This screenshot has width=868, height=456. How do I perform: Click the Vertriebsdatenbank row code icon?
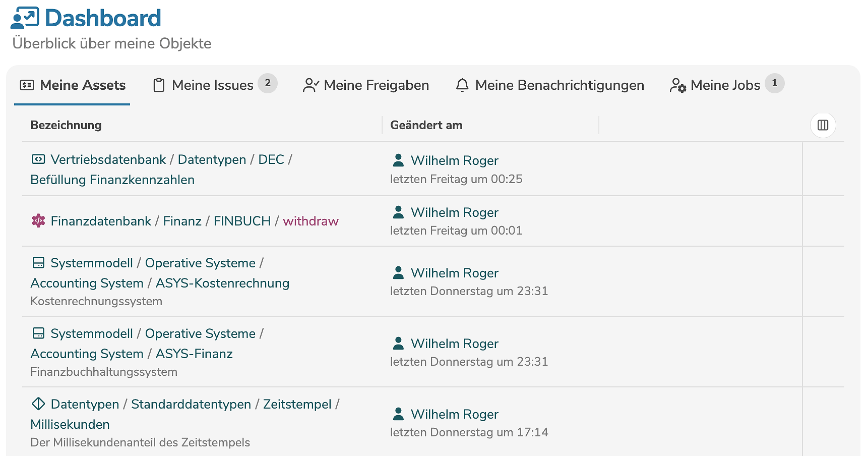(38, 159)
